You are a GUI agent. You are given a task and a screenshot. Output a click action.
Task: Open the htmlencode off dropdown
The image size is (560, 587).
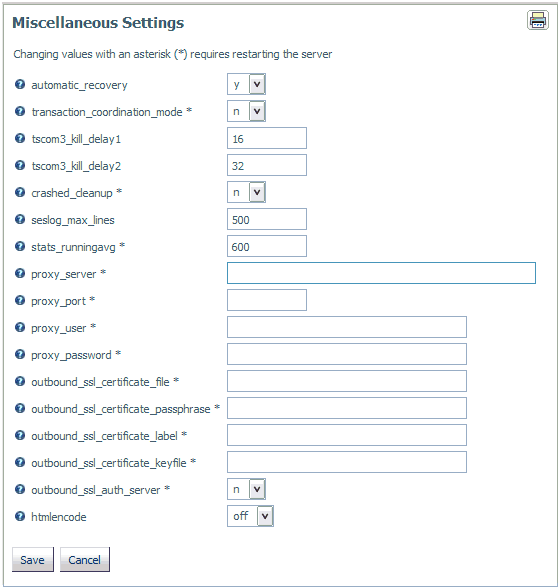point(250,516)
